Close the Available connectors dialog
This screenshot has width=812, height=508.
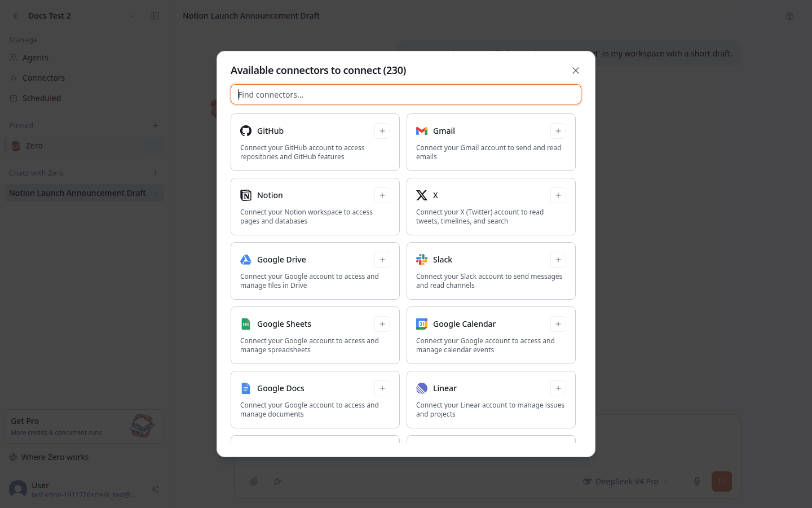[576, 71]
